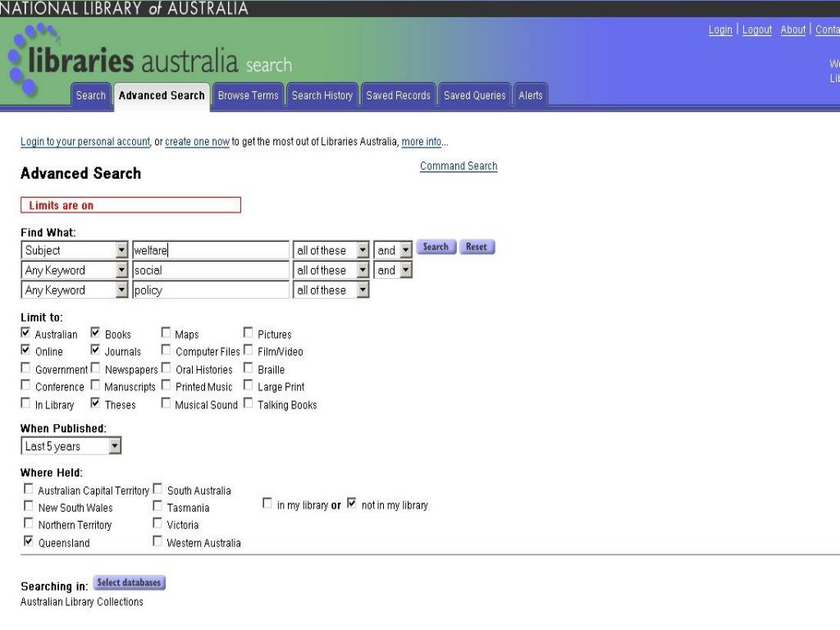Click the policy search term field
Screen dimensions: 840x630
click(211, 290)
